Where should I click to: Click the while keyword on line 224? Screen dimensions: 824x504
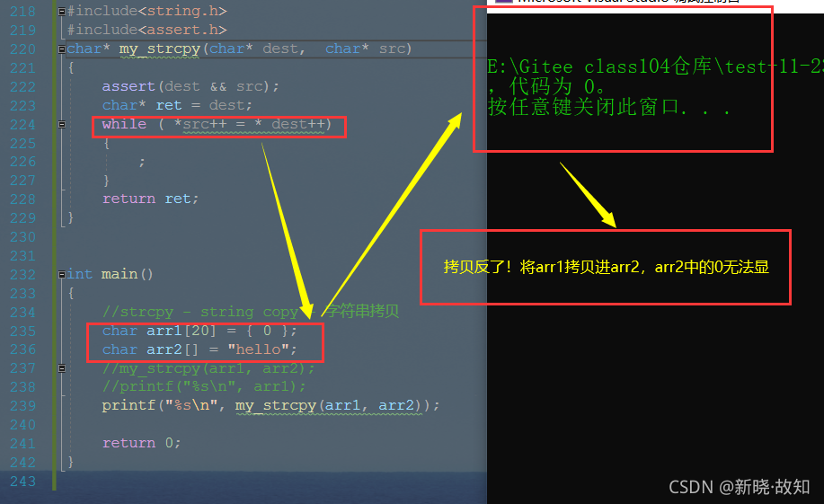tap(124, 124)
